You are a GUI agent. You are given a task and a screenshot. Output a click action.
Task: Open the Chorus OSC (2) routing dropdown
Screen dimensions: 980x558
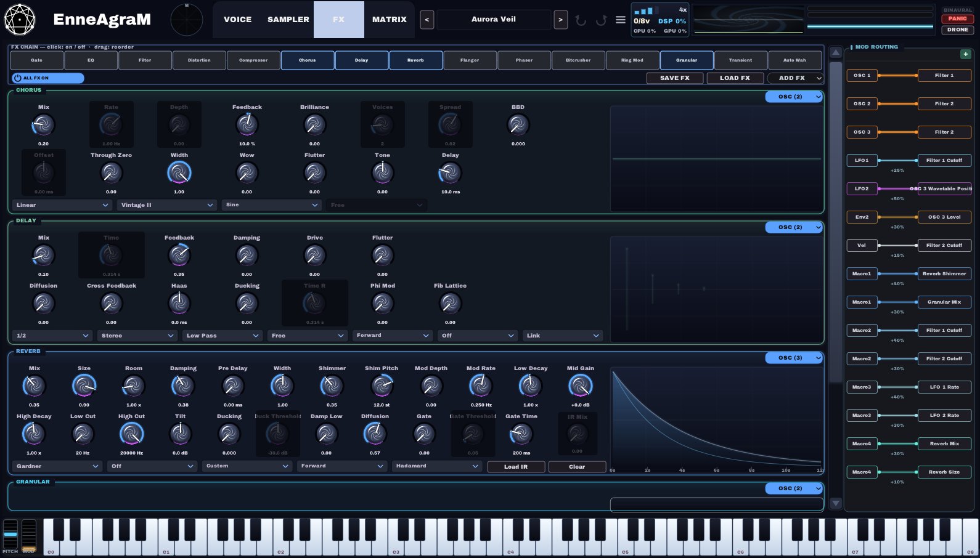coord(794,97)
